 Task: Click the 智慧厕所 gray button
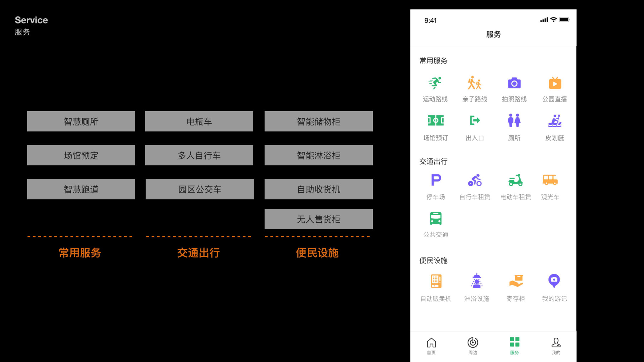[x=81, y=121]
